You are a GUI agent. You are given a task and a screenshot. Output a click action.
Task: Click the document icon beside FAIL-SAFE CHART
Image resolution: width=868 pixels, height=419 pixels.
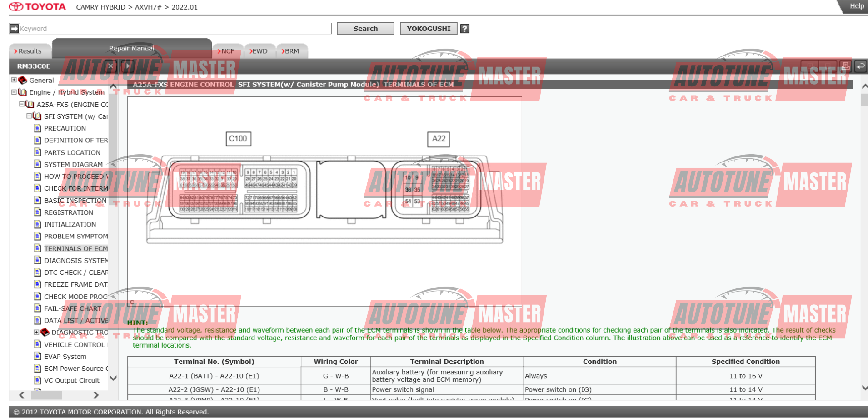(38, 308)
